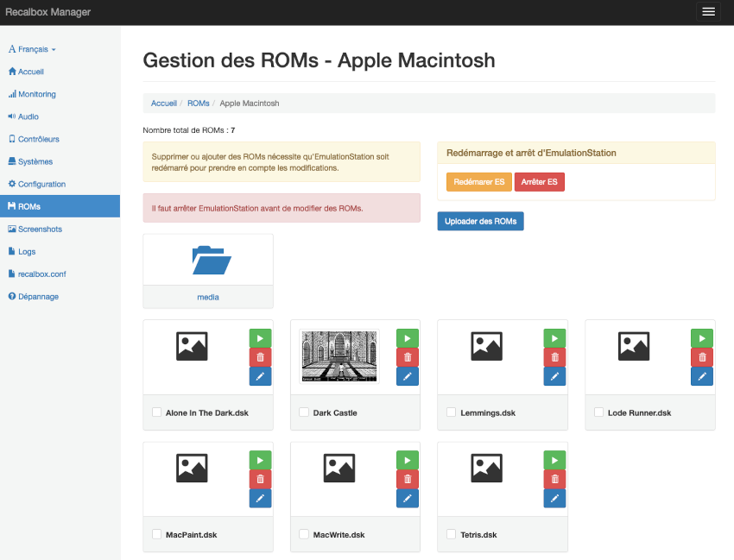
Task: Delete Alone In The Dark.dsk via trash icon
Action: (x=260, y=357)
